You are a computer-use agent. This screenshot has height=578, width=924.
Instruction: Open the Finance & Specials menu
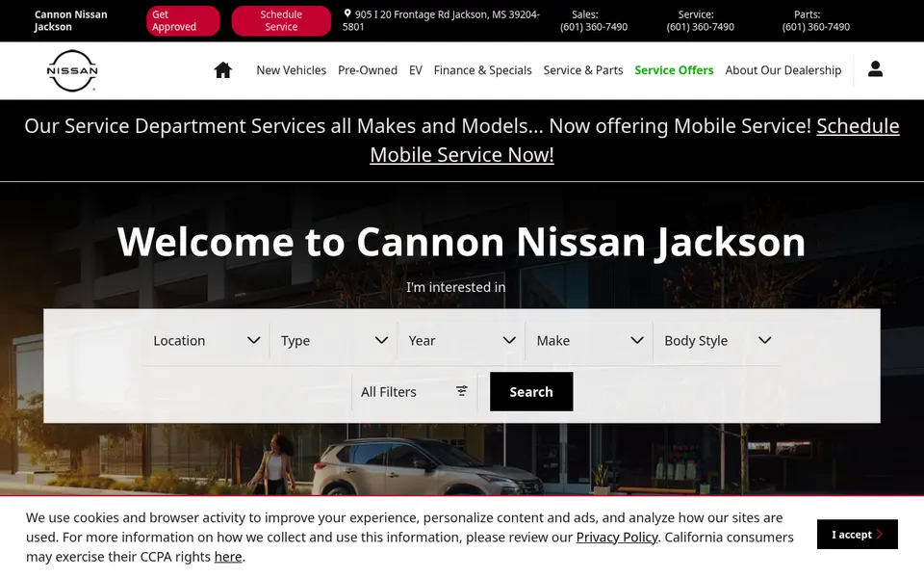click(482, 70)
